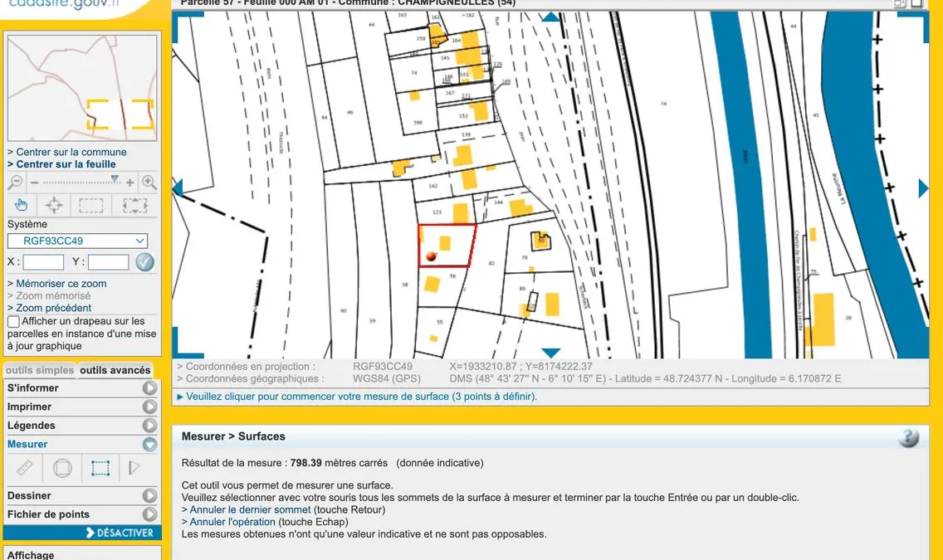Click Annuler l'opération link
This screenshot has width=943, height=560.
tap(228, 522)
